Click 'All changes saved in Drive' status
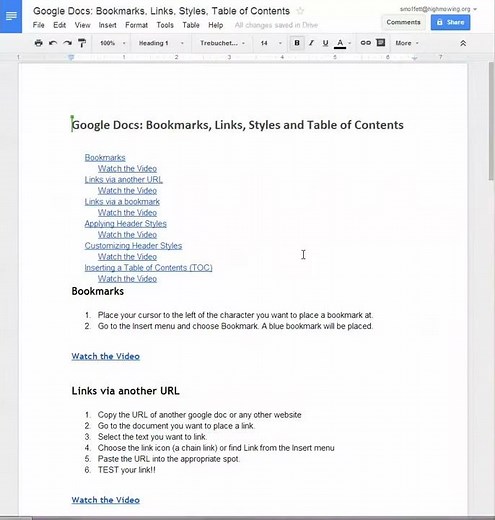 tap(276, 25)
